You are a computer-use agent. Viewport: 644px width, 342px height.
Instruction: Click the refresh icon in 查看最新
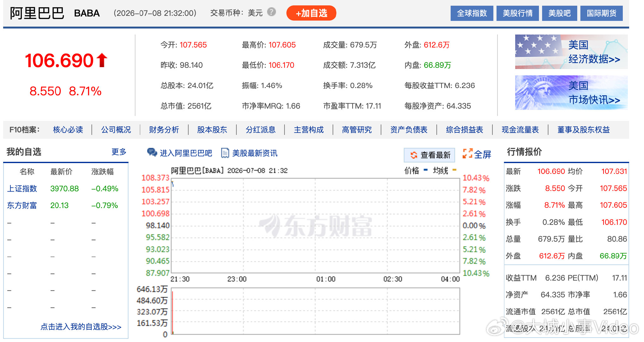click(x=414, y=155)
